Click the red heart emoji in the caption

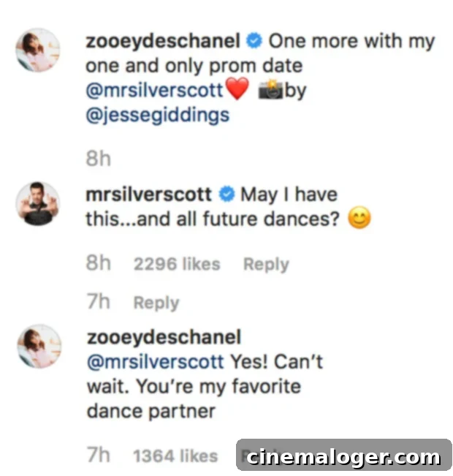[236, 91]
